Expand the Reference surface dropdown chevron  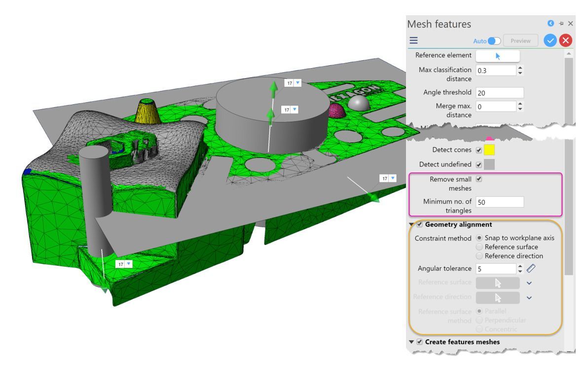pos(529,283)
